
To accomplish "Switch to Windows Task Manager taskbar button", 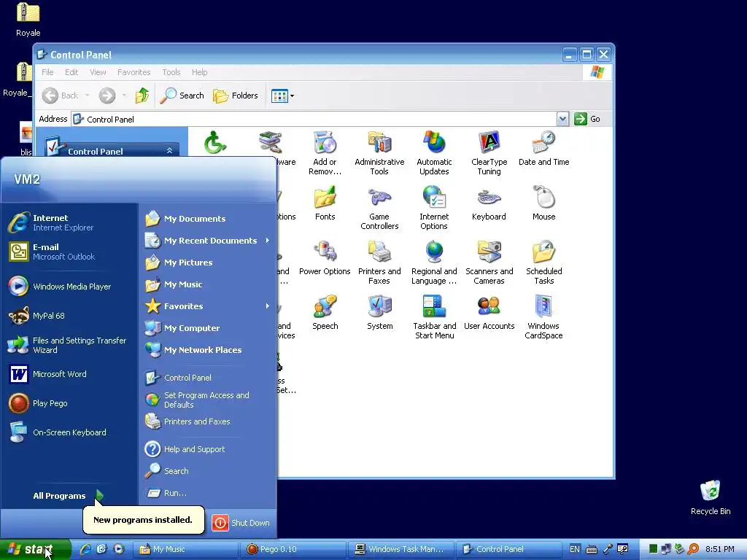I will click(x=400, y=549).
